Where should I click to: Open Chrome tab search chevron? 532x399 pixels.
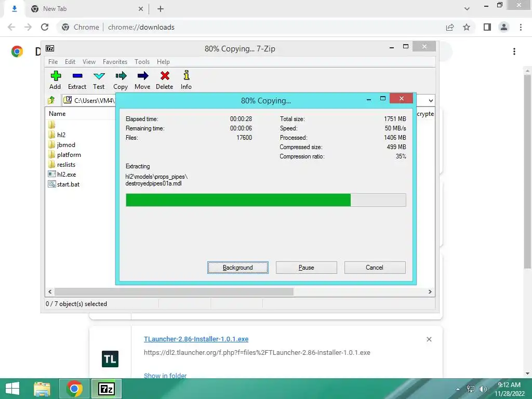click(467, 9)
